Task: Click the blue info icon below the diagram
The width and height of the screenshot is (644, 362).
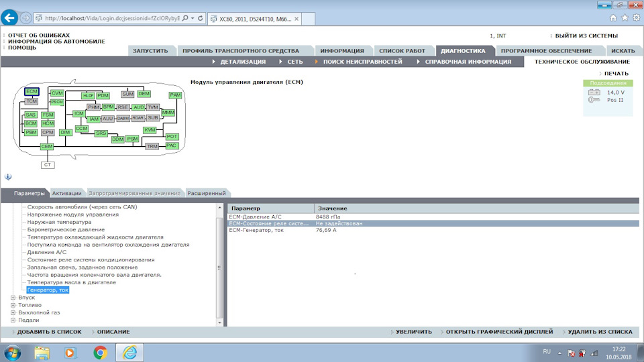Action: point(8,177)
